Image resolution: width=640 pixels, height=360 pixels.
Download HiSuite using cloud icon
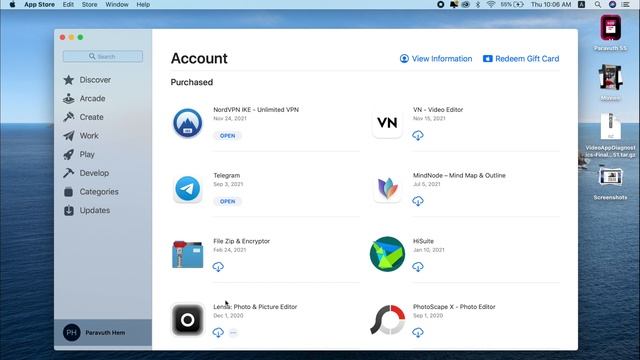click(418, 267)
